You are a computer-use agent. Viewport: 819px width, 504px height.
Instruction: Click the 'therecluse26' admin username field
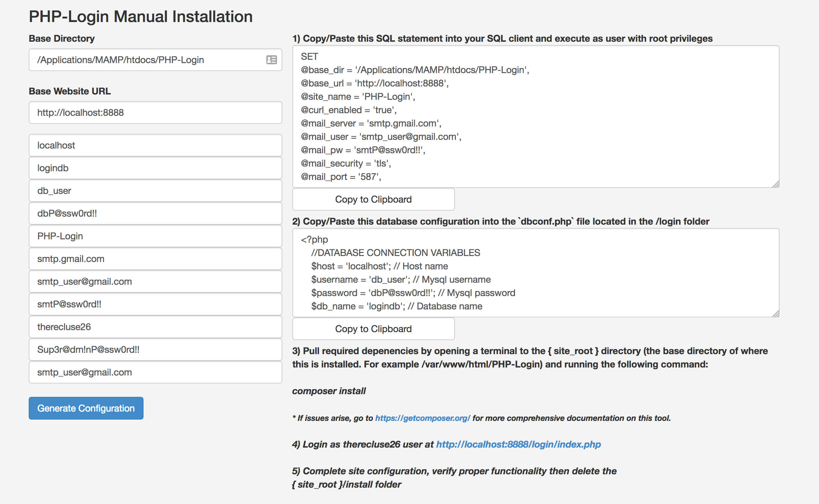coord(155,327)
